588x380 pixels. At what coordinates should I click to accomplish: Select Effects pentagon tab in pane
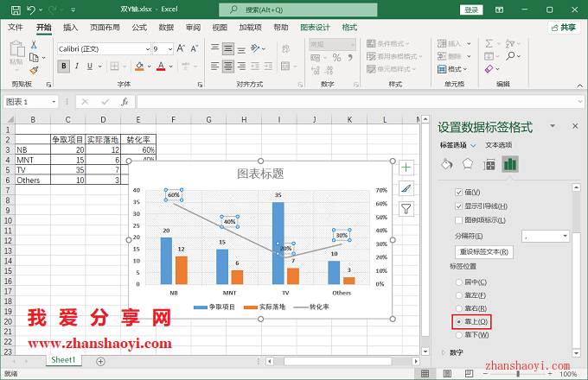(468, 164)
